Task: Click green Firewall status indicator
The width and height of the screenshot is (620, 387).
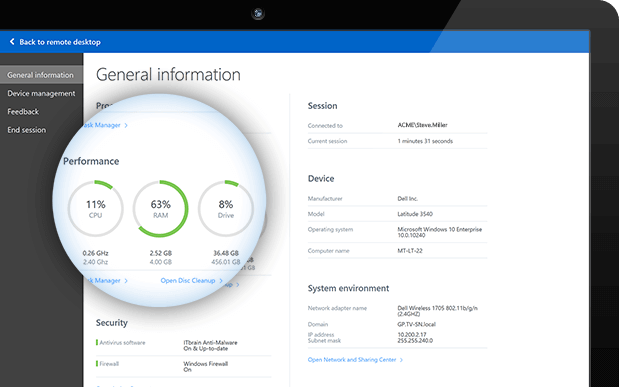Action: (97, 363)
